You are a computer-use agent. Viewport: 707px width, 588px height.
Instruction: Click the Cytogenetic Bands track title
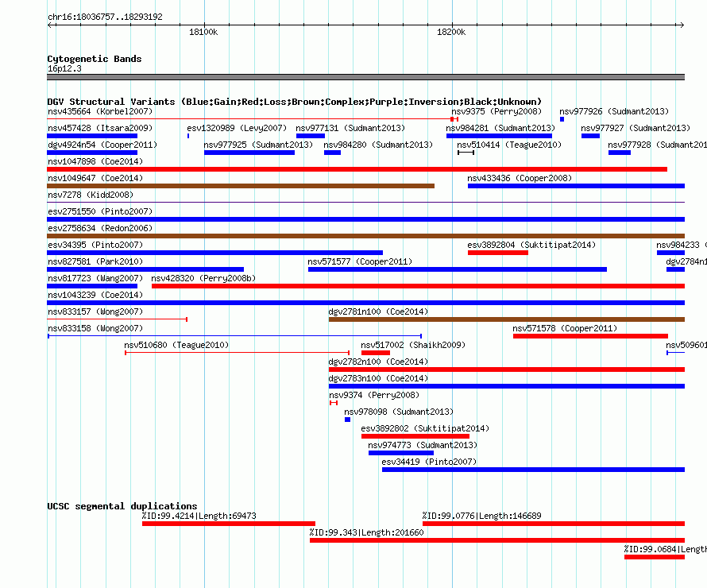pos(95,59)
